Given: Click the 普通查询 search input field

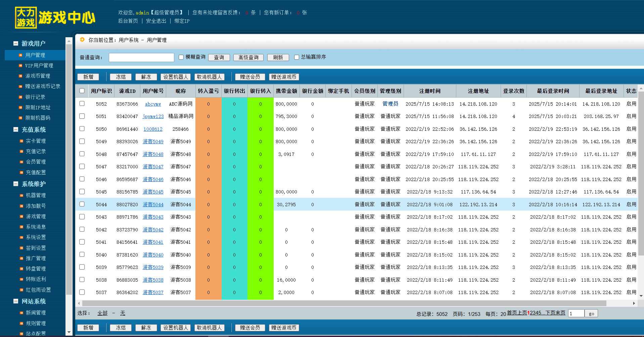Looking at the screenshot, I should (x=141, y=58).
